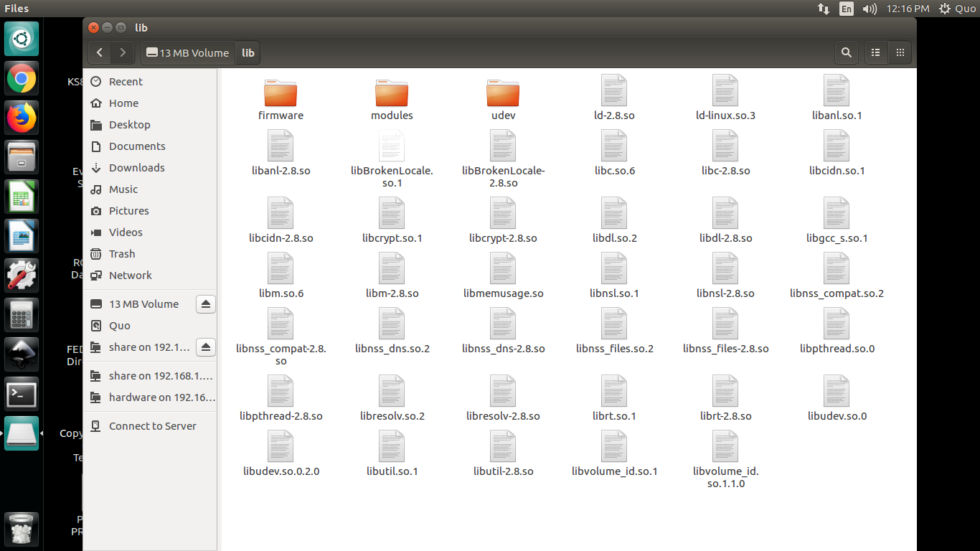This screenshot has height=551, width=980.
Task: Eject the 13 MB Volume
Action: [206, 304]
